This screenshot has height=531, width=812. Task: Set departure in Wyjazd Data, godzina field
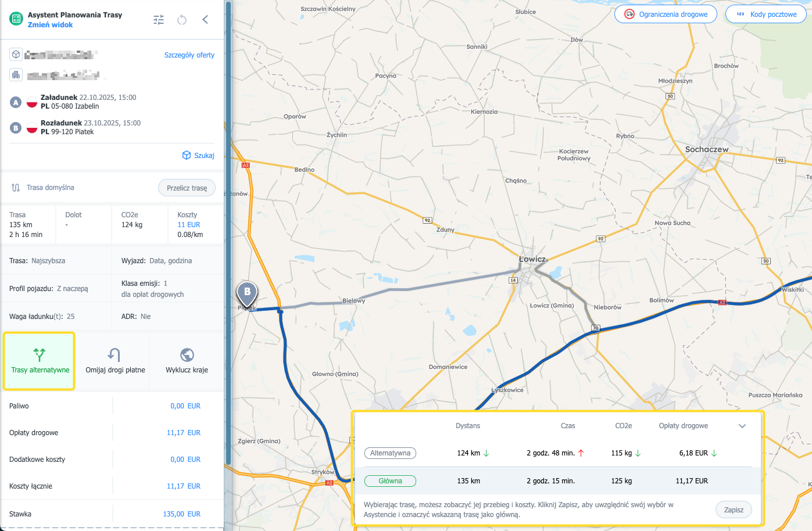tap(170, 261)
